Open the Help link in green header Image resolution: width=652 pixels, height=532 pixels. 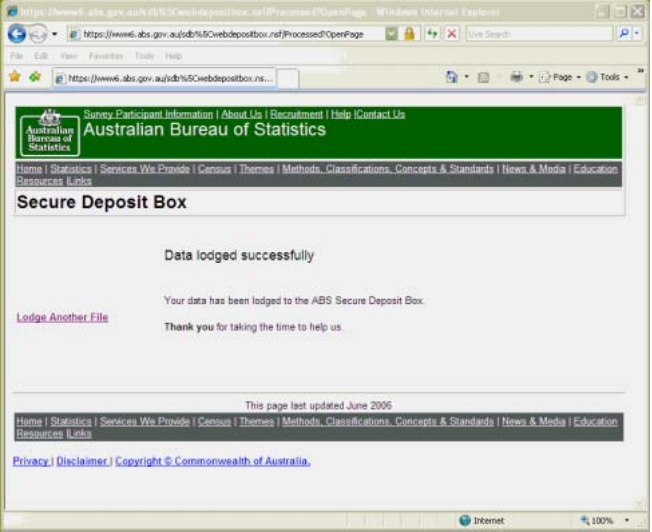click(341, 114)
